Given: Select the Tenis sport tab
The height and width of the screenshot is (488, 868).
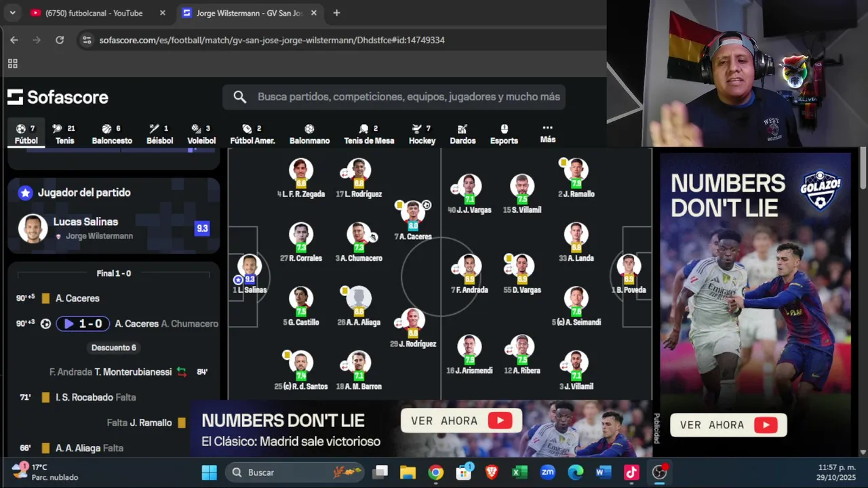Looking at the screenshot, I should tap(65, 134).
